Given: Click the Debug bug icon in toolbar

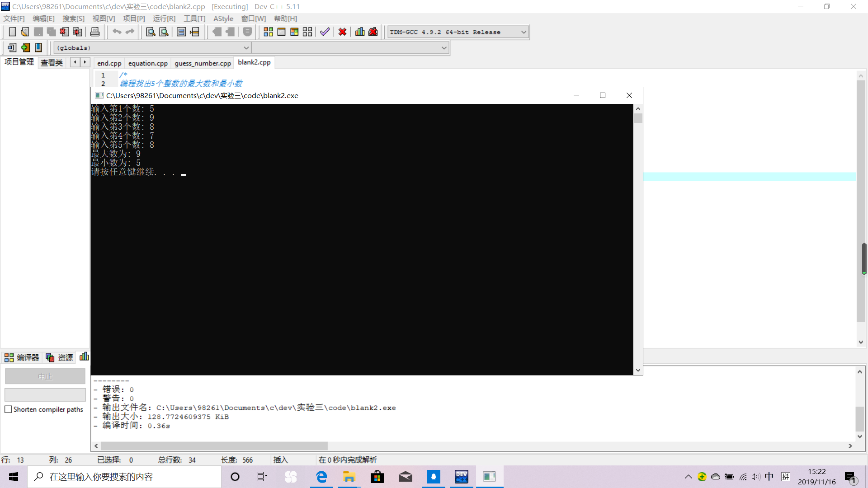Looking at the screenshot, I should [373, 32].
